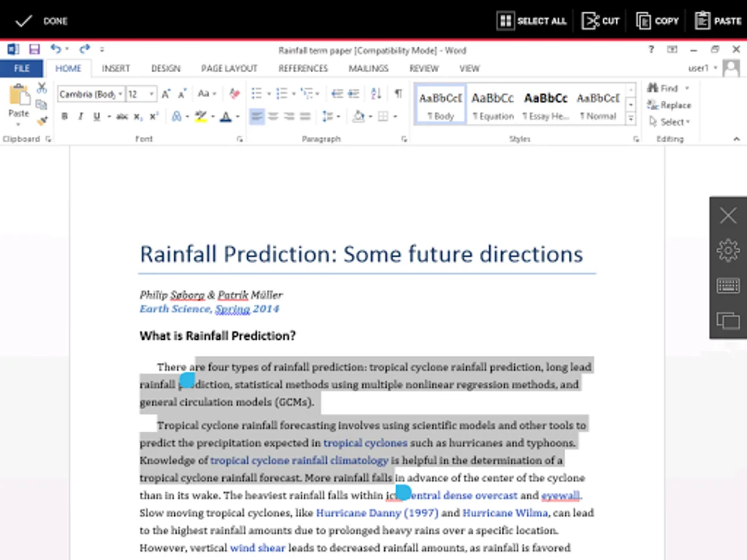Select Justify paragraph alignment
The width and height of the screenshot is (747, 560).
[x=305, y=116]
